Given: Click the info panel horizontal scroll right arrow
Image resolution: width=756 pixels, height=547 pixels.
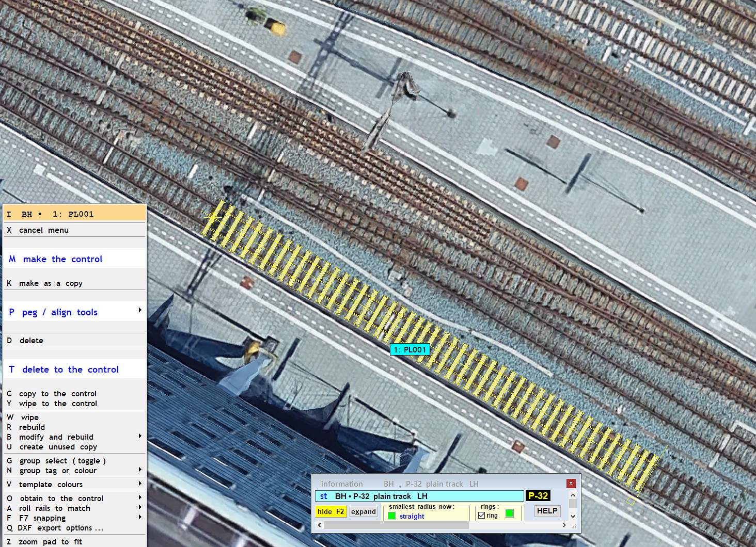Looking at the screenshot, I should [x=564, y=525].
